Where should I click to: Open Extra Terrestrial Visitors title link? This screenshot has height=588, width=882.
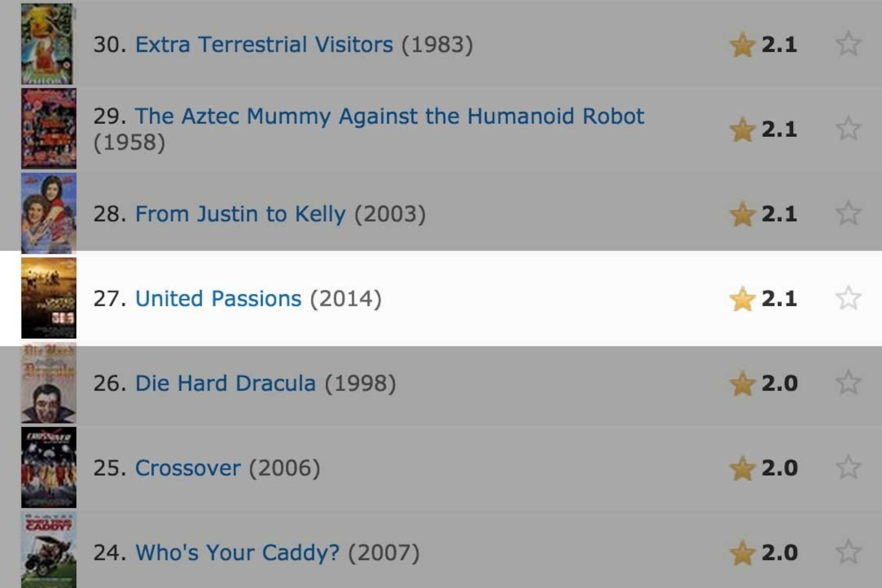[x=264, y=44]
